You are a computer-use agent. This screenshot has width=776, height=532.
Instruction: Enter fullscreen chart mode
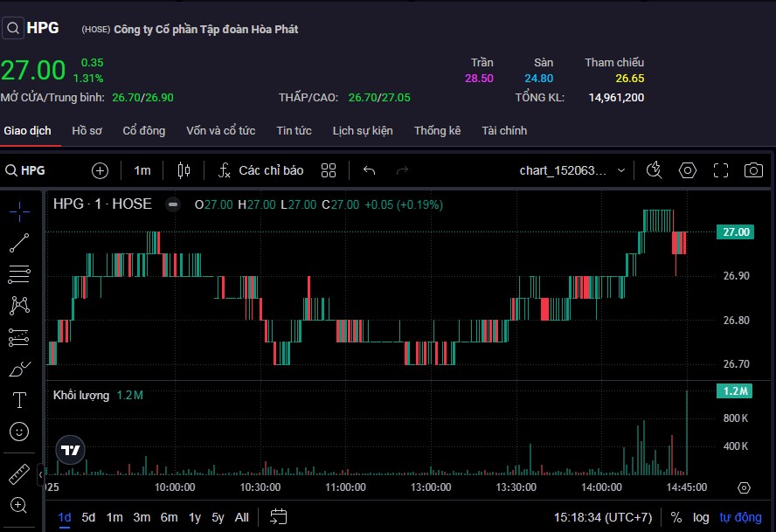click(x=721, y=170)
